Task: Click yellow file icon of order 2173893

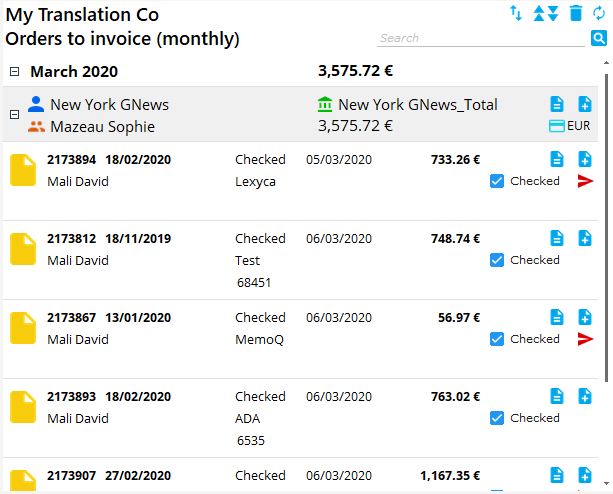Action: pyautogui.click(x=22, y=406)
